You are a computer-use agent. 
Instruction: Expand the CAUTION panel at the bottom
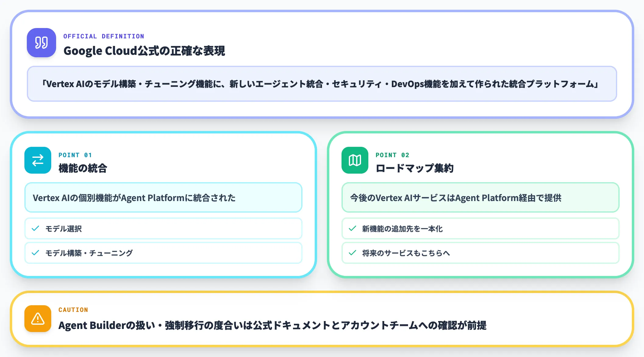click(x=322, y=319)
